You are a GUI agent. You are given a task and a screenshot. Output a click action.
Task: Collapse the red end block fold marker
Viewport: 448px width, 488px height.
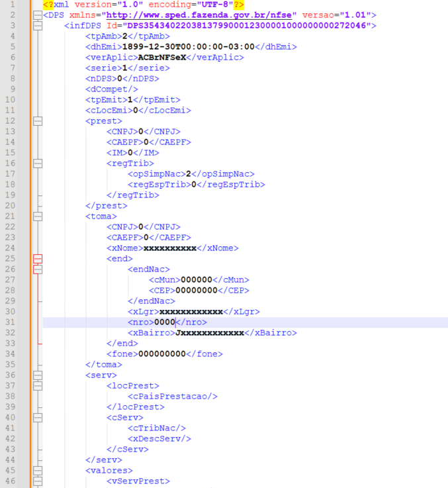pyautogui.click(x=38, y=259)
